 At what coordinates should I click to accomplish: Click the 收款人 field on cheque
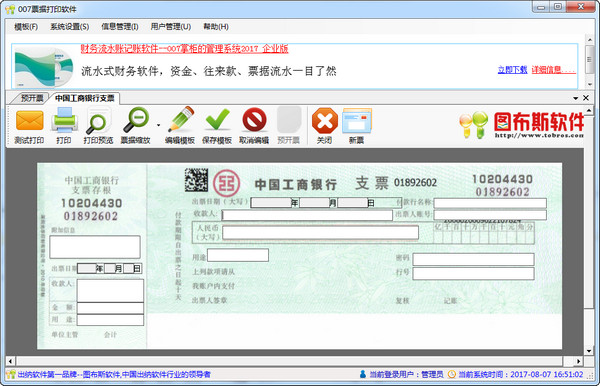(x=307, y=215)
